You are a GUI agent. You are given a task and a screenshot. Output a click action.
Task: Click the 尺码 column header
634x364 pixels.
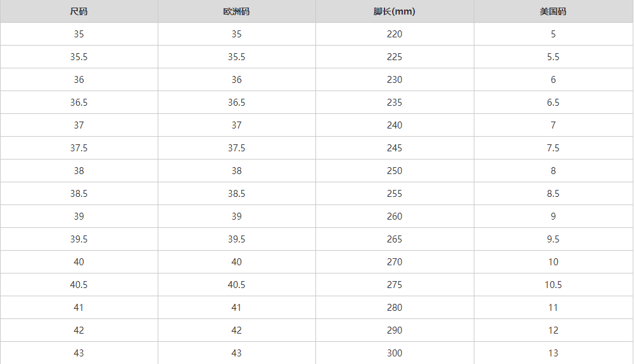[x=79, y=11]
